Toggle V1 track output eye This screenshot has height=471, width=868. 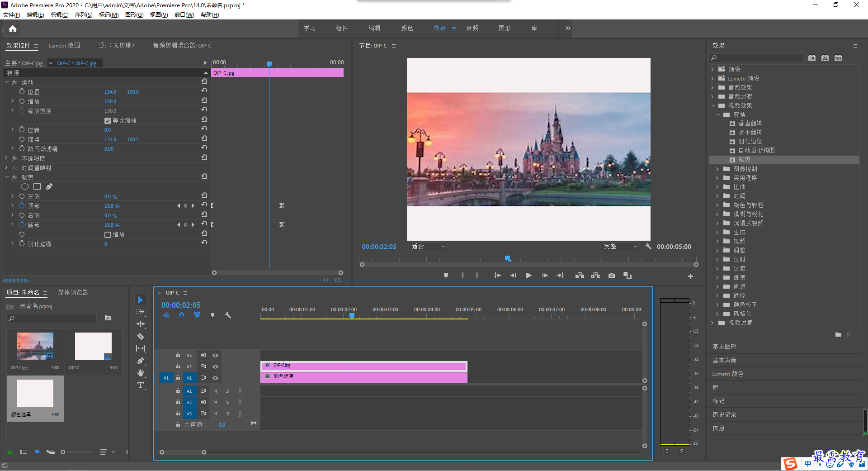(216, 378)
